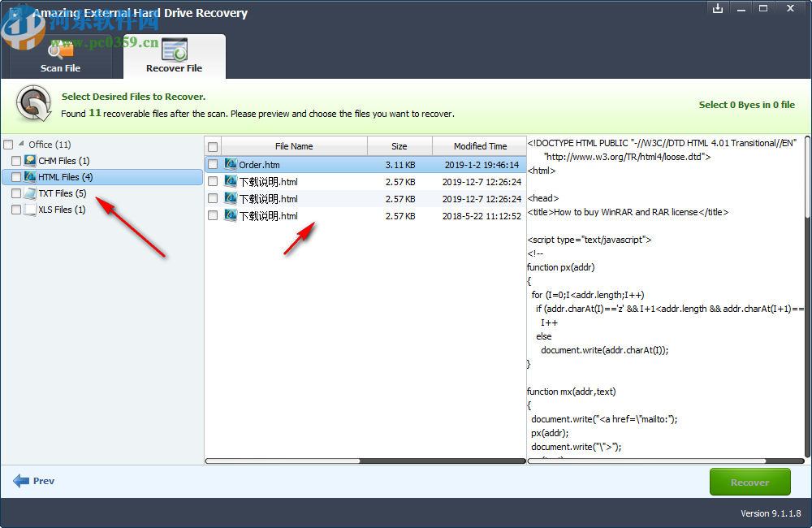Sort by Size column header

coord(400,146)
